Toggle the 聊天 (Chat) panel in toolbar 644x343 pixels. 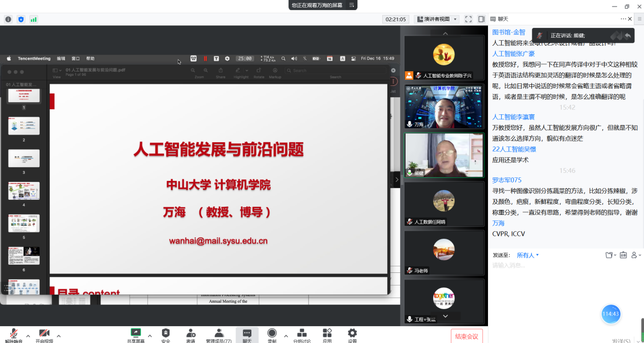tap(247, 334)
